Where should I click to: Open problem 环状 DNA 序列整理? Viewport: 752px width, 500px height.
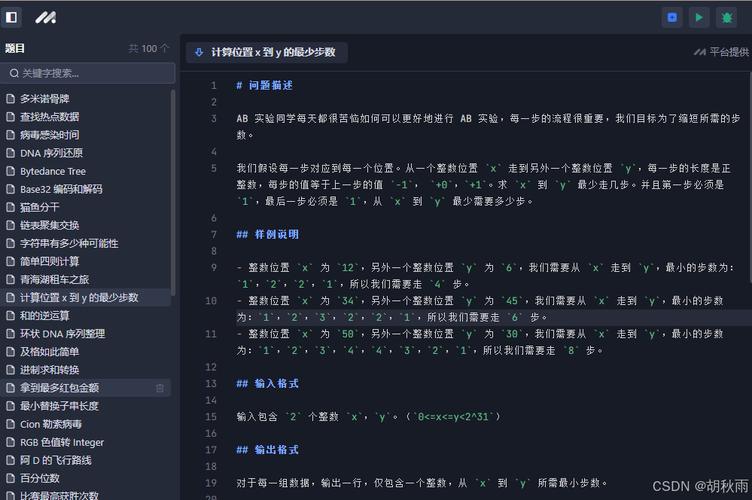pyautogui.click(x=62, y=334)
